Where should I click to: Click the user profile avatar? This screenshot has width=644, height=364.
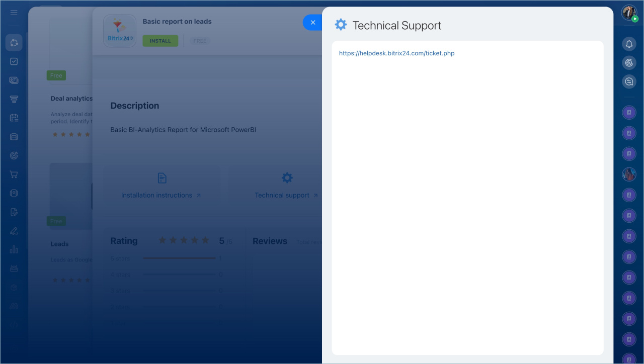pyautogui.click(x=629, y=13)
